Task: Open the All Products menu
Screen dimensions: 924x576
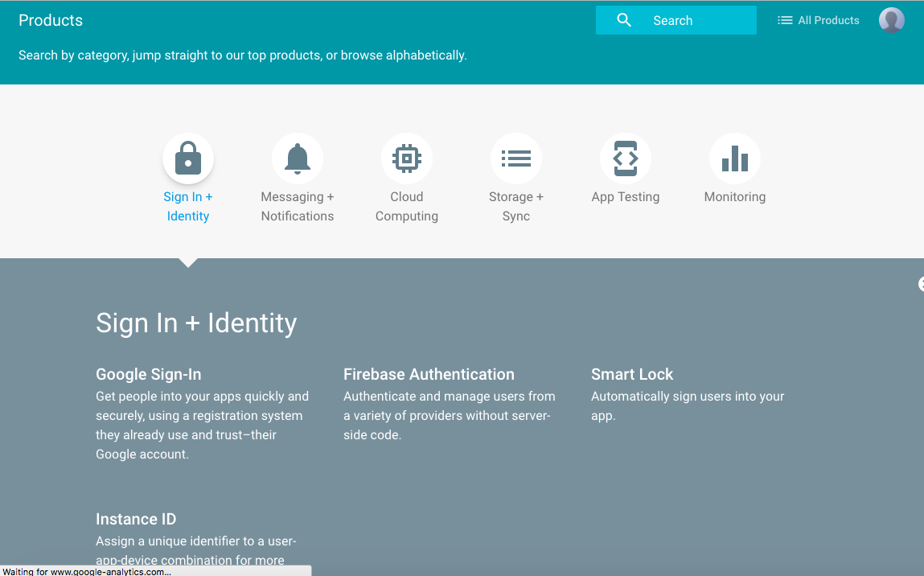Action: [x=828, y=20]
